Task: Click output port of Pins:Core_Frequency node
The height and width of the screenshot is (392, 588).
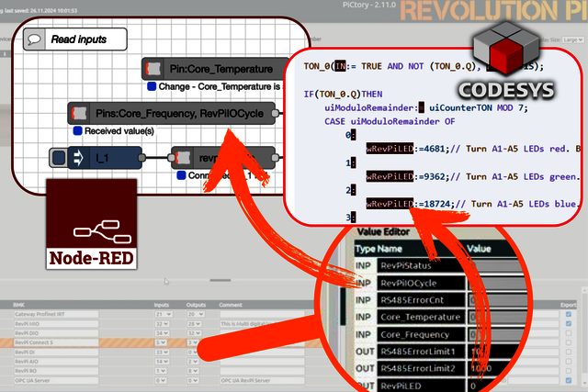Action: coord(276,113)
